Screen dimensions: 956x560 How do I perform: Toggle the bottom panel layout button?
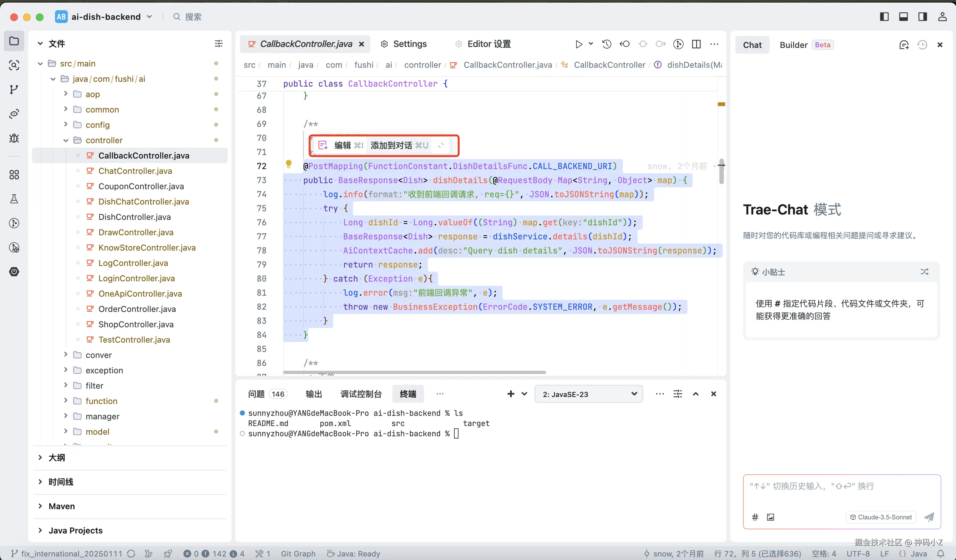pyautogui.click(x=904, y=17)
